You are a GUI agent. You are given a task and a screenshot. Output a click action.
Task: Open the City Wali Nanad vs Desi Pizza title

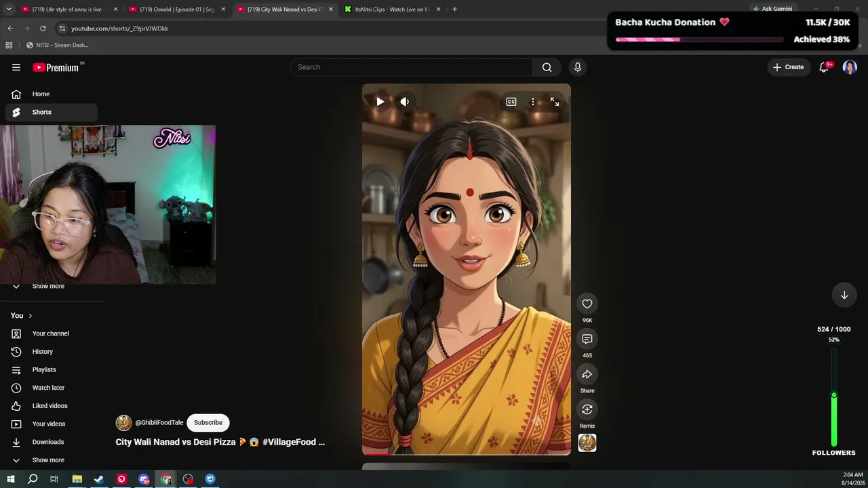pos(220,442)
